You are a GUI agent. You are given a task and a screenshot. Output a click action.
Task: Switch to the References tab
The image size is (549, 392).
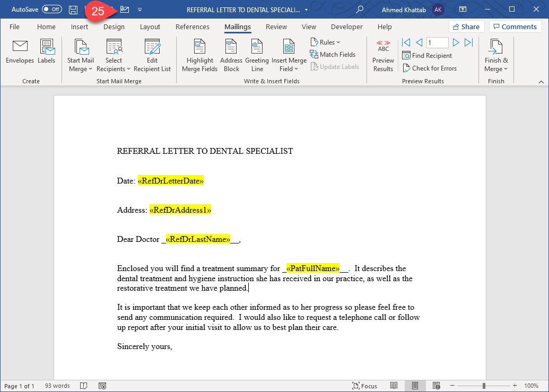[192, 27]
